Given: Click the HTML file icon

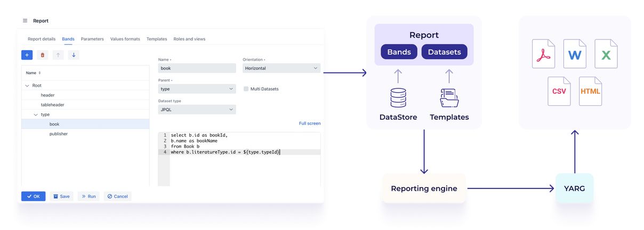Looking at the screenshot, I should (590, 91).
